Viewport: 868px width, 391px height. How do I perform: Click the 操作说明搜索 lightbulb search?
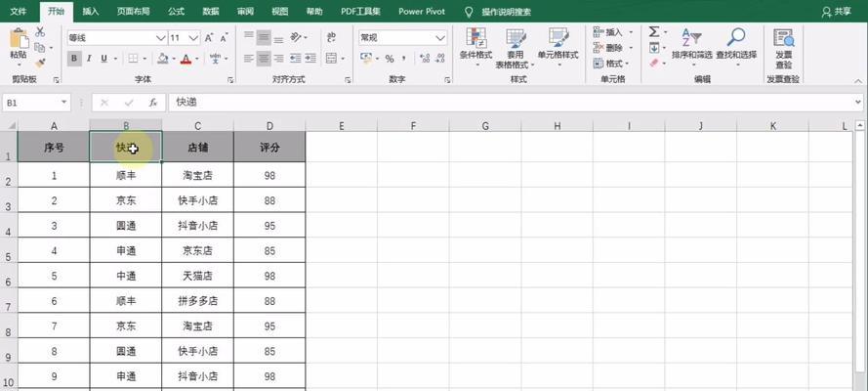pyautogui.click(x=498, y=12)
